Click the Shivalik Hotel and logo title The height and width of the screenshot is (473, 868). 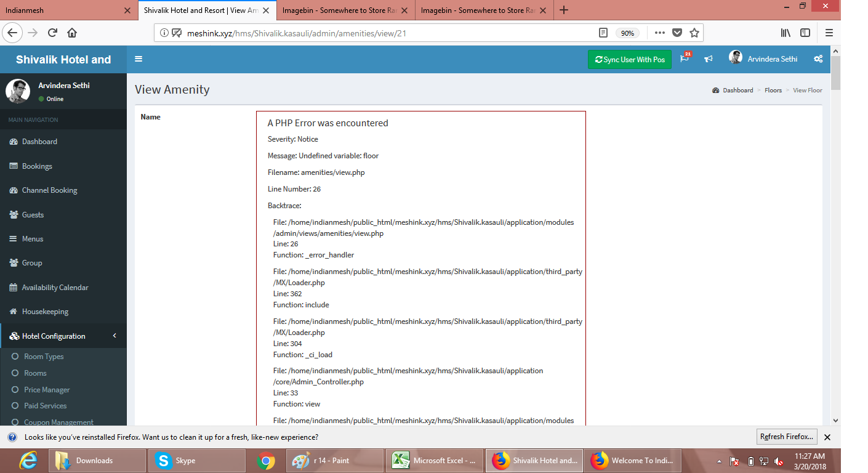pos(63,60)
